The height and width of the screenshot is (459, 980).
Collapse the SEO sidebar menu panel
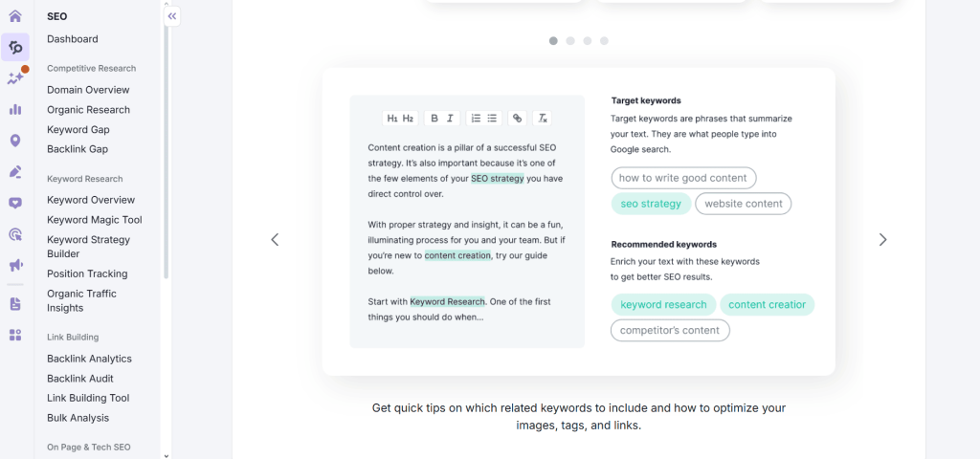point(172,16)
